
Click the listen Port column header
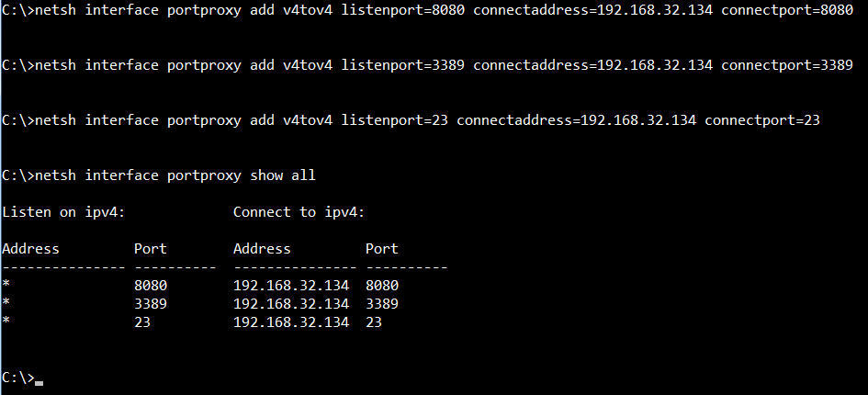click(150, 249)
